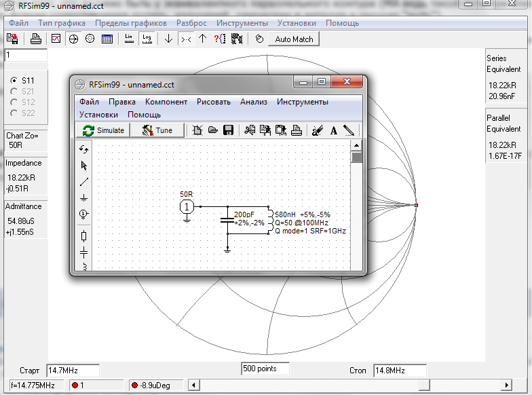Select the pencil drawing tool
Screen dimensions: 532x395
coord(349,130)
